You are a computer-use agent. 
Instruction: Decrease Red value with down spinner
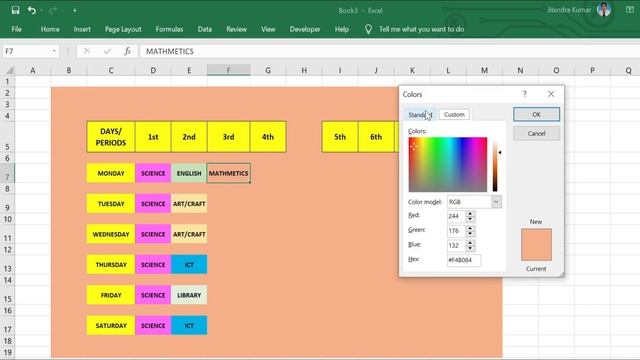(470, 219)
